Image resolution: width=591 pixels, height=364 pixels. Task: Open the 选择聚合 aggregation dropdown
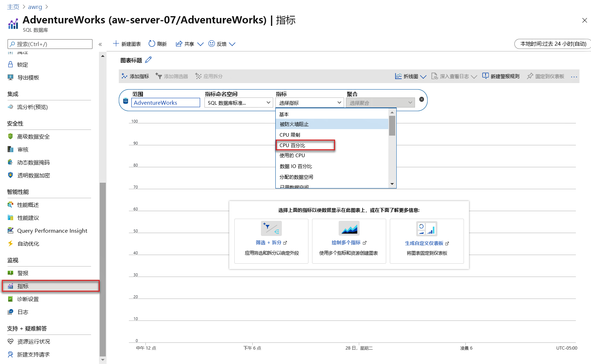click(380, 103)
